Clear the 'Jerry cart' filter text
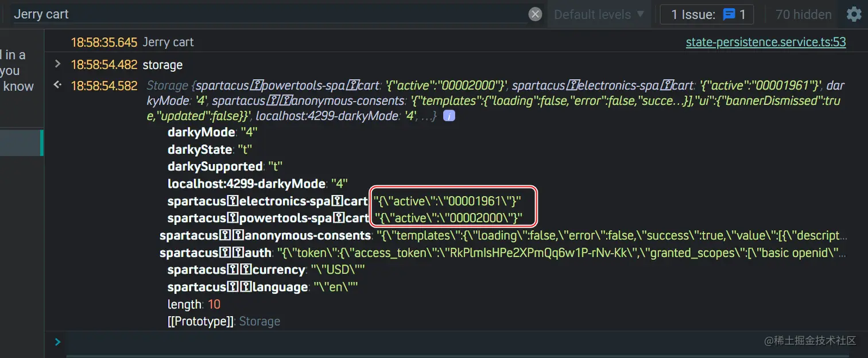The height and width of the screenshot is (358, 868). point(535,14)
